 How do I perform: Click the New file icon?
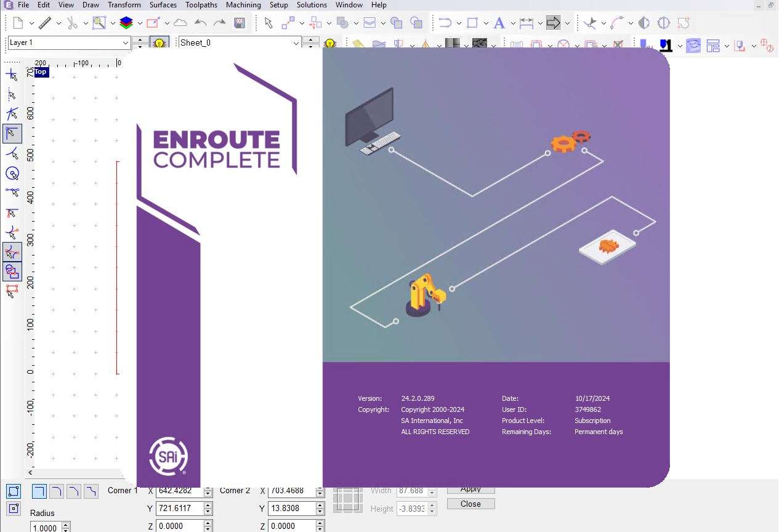pos(18,23)
